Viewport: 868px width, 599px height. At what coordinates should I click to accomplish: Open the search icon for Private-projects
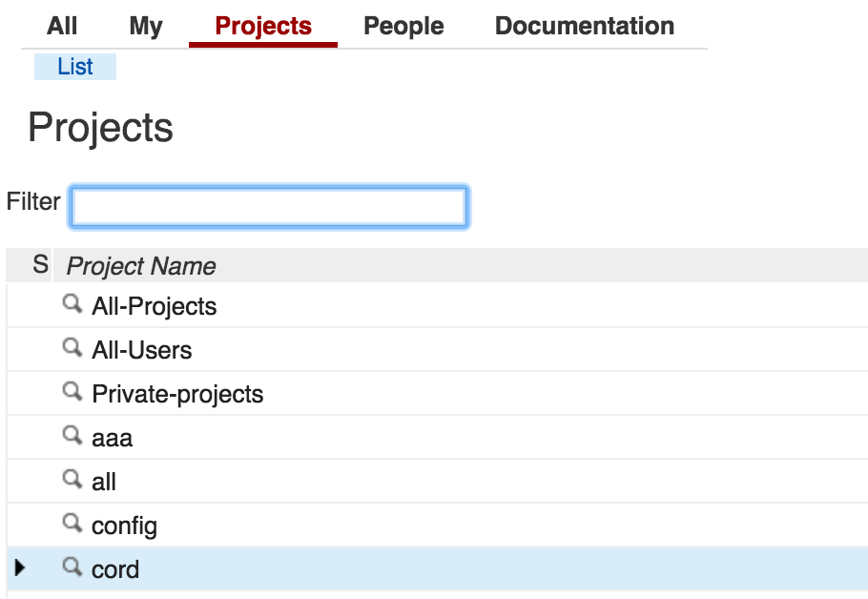click(72, 391)
